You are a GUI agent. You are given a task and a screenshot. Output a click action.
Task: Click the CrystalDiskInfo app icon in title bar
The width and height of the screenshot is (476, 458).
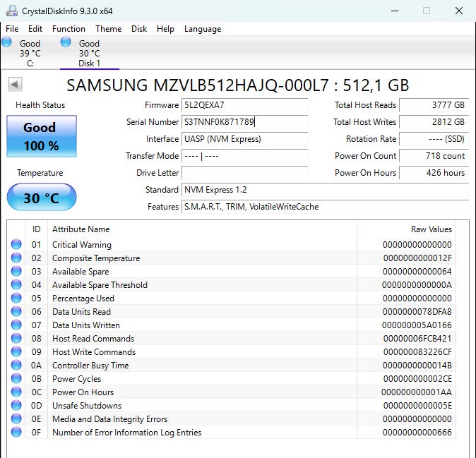pyautogui.click(x=11, y=11)
